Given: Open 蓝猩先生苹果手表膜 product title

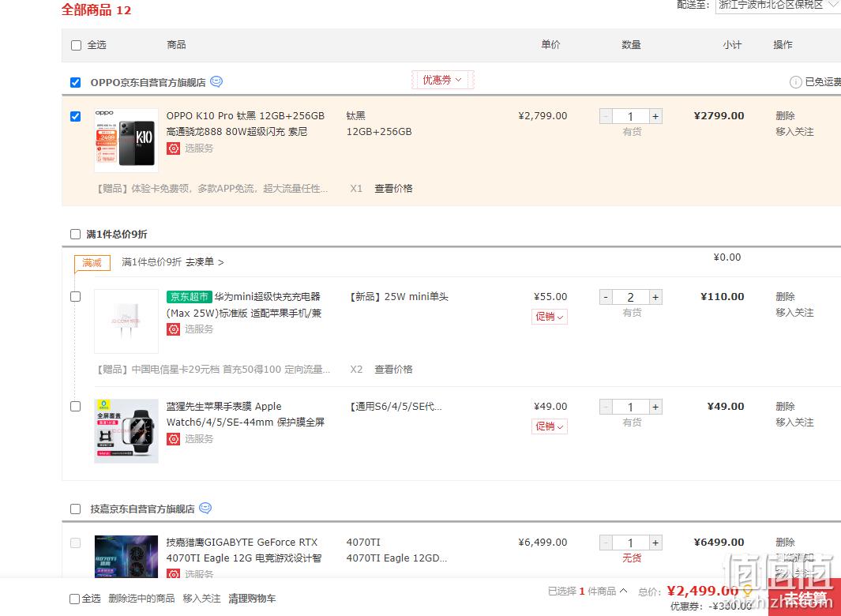Looking at the screenshot, I should click(245, 415).
